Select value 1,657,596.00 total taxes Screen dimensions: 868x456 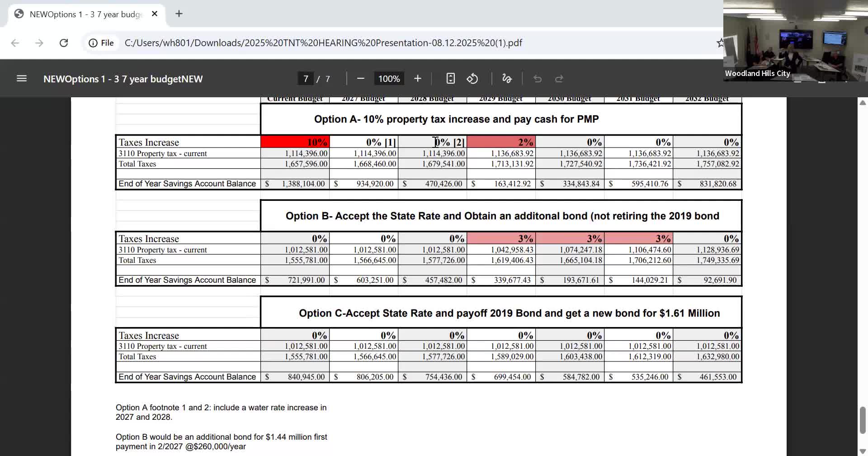306,164
